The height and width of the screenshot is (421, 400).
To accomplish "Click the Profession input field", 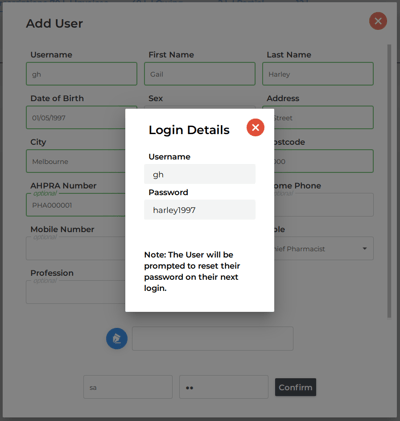I will [x=76, y=292].
